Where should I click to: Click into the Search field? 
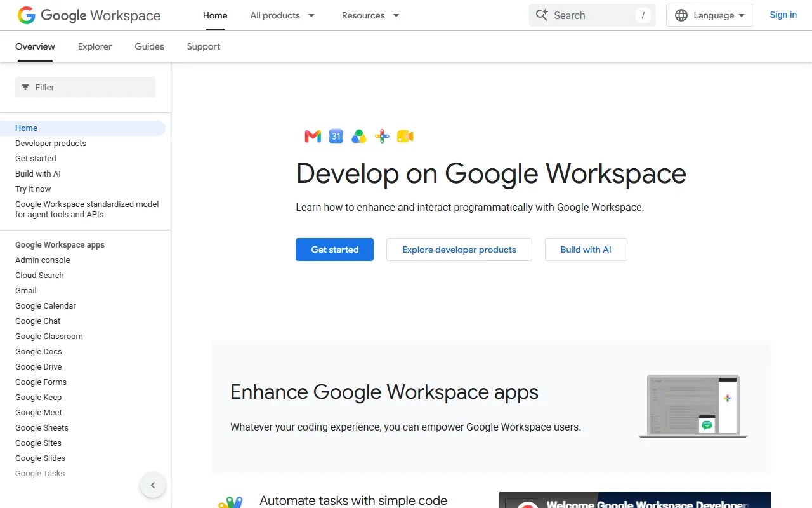(593, 15)
